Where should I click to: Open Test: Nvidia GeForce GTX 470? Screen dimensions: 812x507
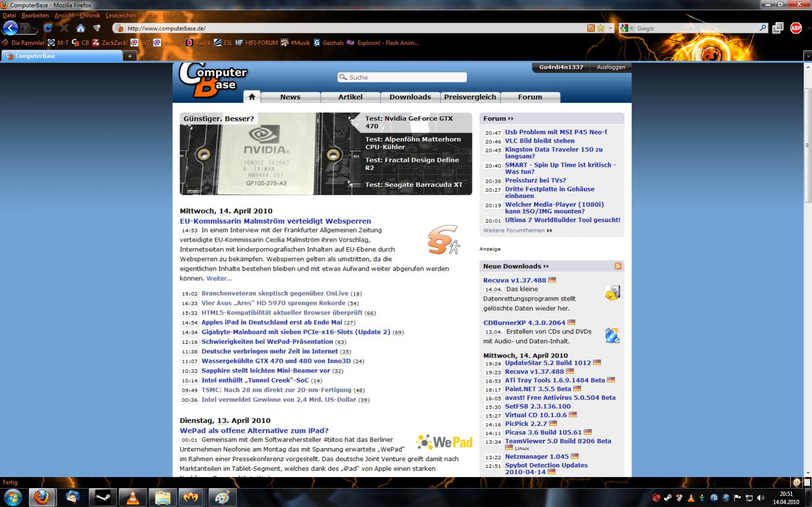click(x=409, y=122)
